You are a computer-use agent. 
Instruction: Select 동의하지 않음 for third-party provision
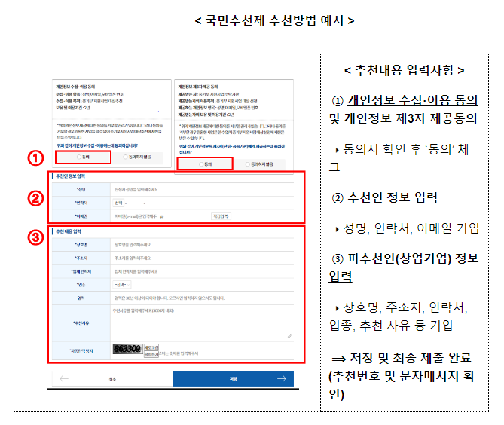click(x=259, y=164)
